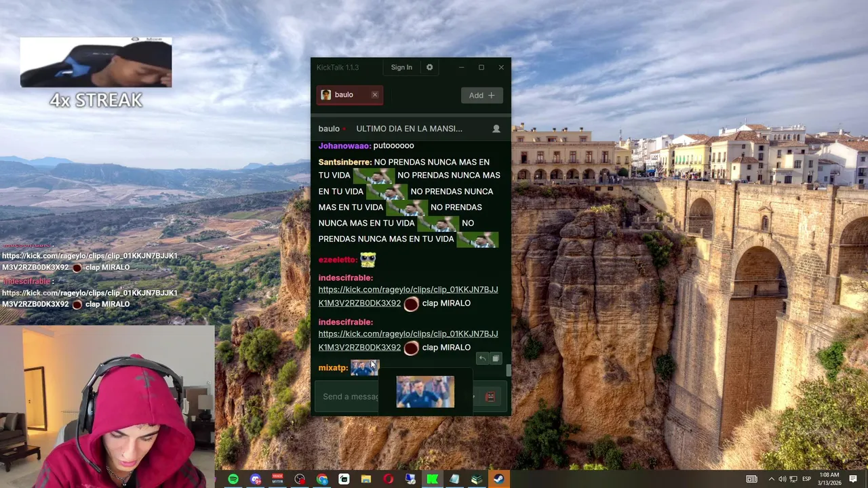868x488 pixels.
Task: Click stream title ULTIMO DIA EN LA MANSI...
Action: (x=409, y=129)
